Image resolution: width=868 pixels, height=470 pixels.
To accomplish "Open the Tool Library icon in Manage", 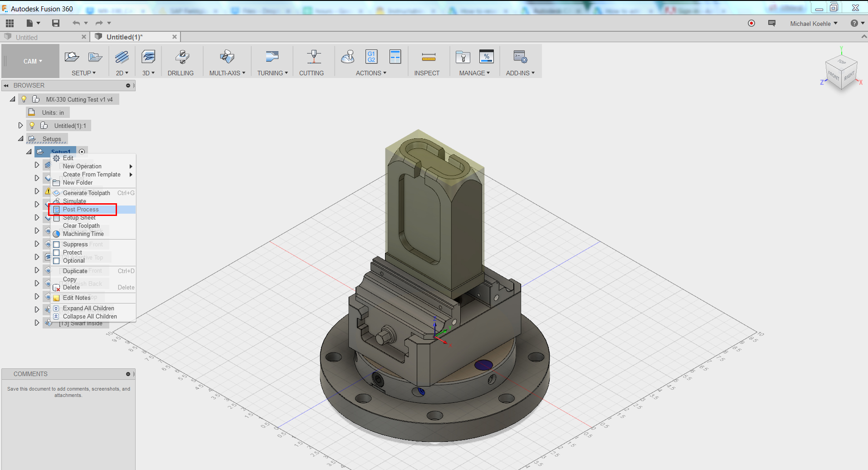I will (x=463, y=57).
